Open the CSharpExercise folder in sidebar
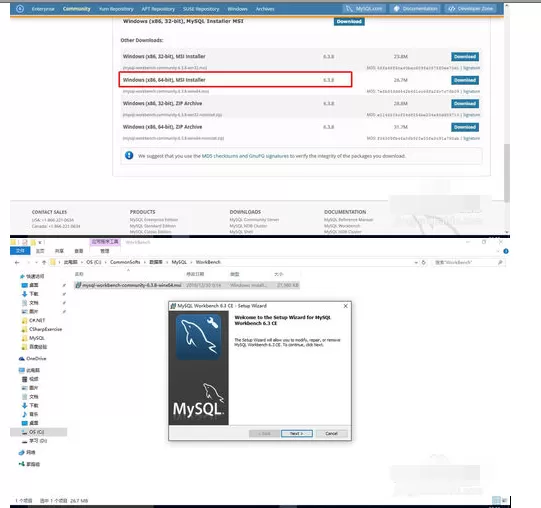The height and width of the screenshot is (508, 541). click(x=42, y=329)
